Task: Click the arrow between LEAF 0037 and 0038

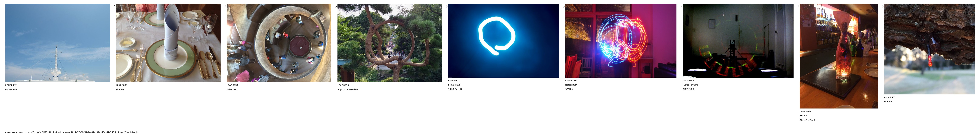Action: [x=113, y=6]
